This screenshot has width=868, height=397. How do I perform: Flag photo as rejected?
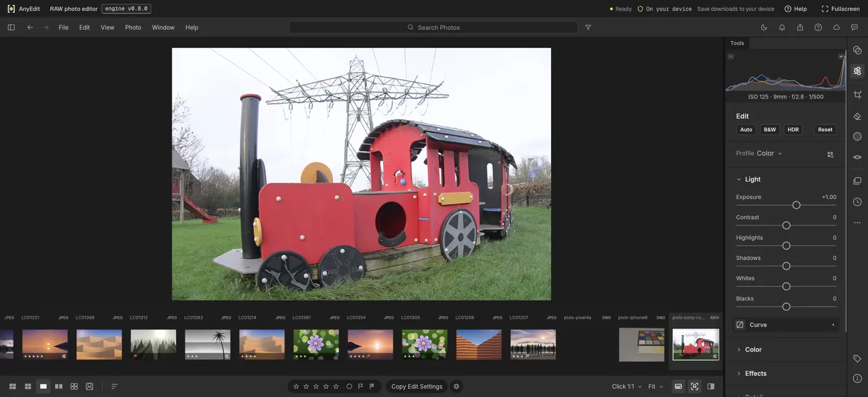coord(372,386)
